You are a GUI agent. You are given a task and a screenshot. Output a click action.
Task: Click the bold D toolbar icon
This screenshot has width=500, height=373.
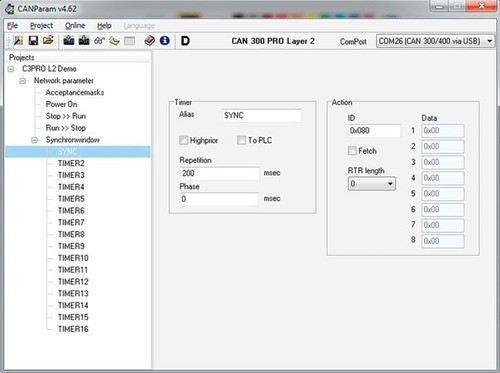pyautogui.click(x=185, y=41)
